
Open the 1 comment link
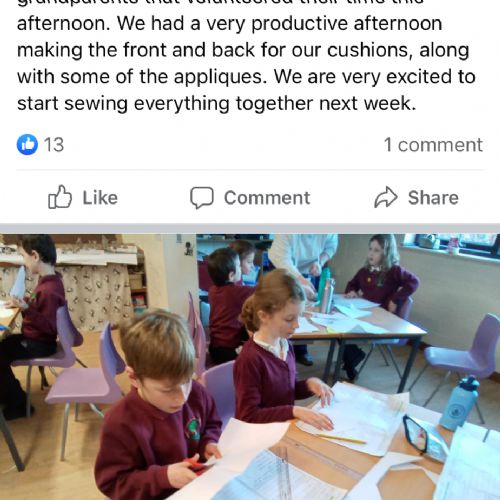click(433, 145)
